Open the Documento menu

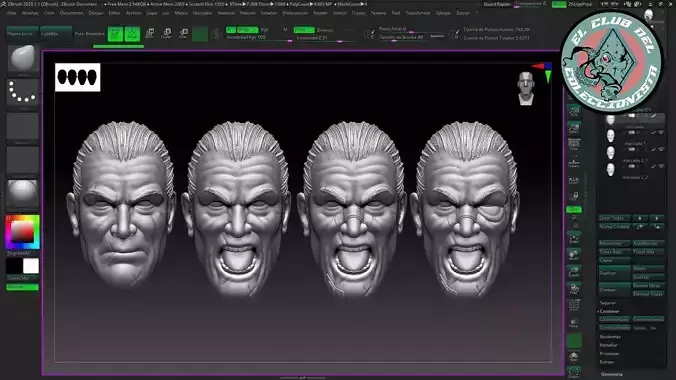pos(72,13)
